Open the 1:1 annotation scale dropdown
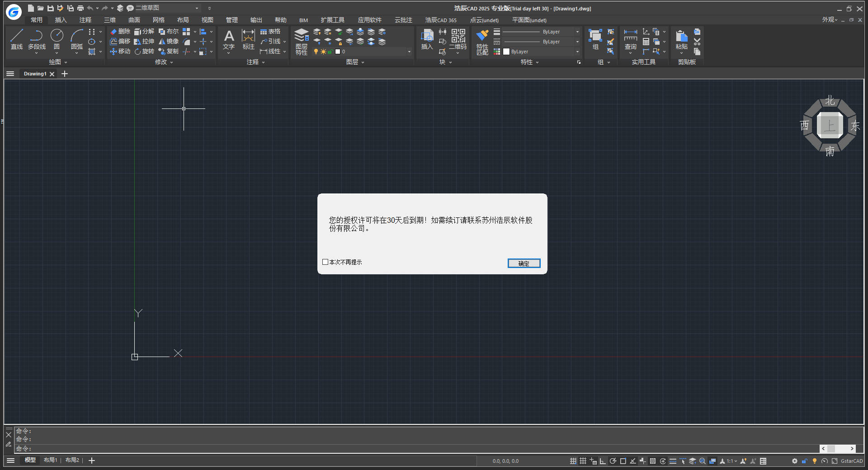The height and width of the screenshot is (470, 868). tap(732, 461)
